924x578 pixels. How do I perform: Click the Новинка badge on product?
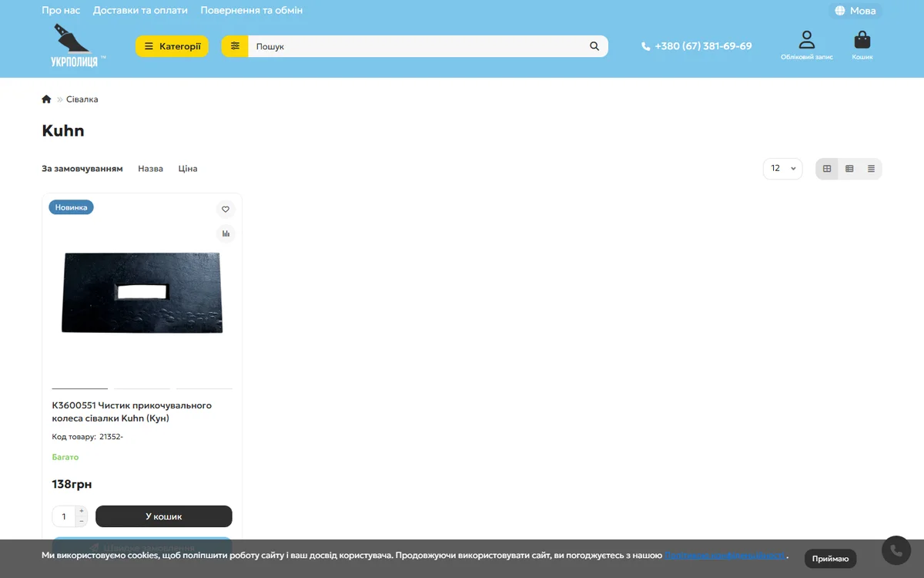(71, 207)
